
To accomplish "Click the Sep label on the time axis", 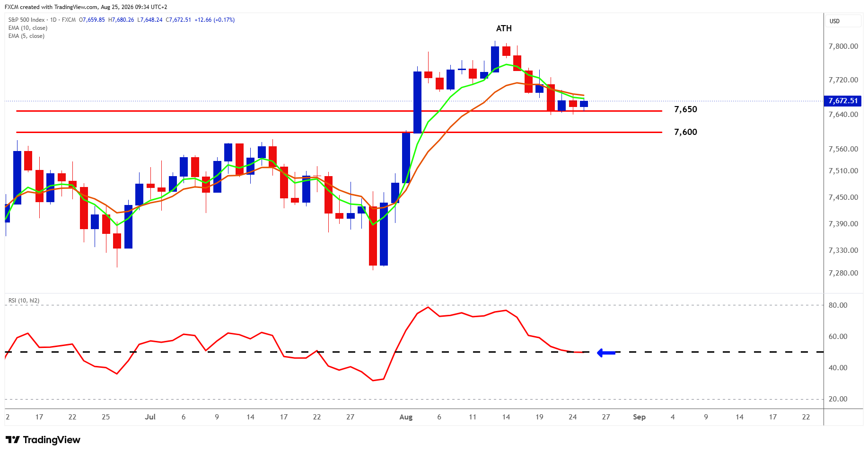I will [639, 417].
